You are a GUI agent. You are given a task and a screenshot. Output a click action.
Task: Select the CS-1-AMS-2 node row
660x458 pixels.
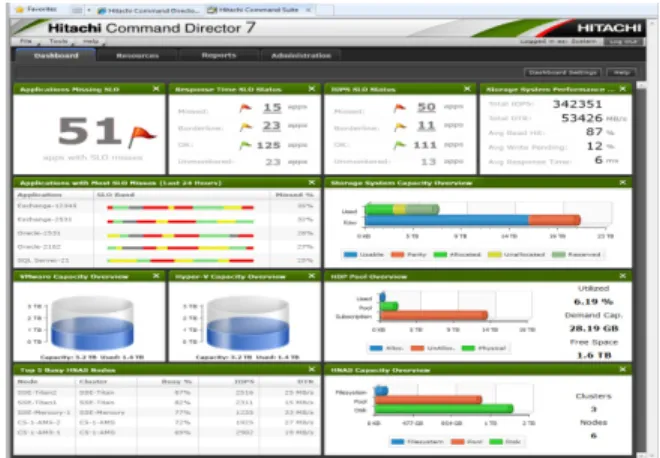coord(167,422)
